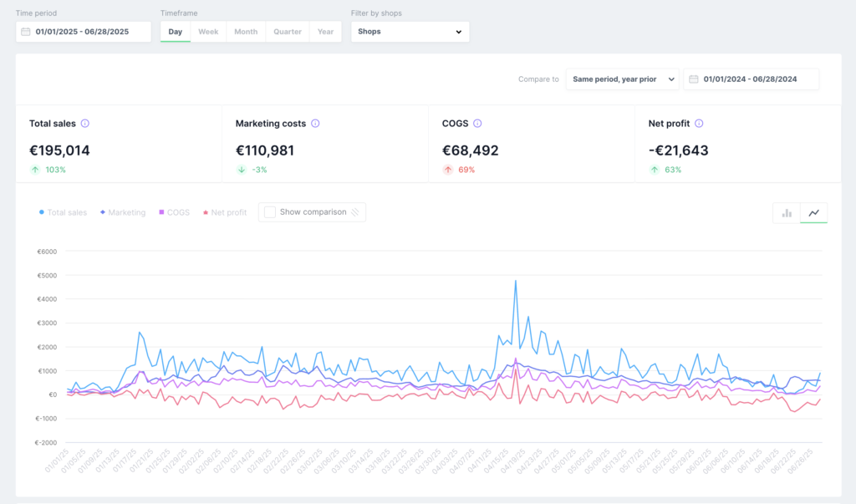Toggle the purple COGS legend swatch

(161, 211)
